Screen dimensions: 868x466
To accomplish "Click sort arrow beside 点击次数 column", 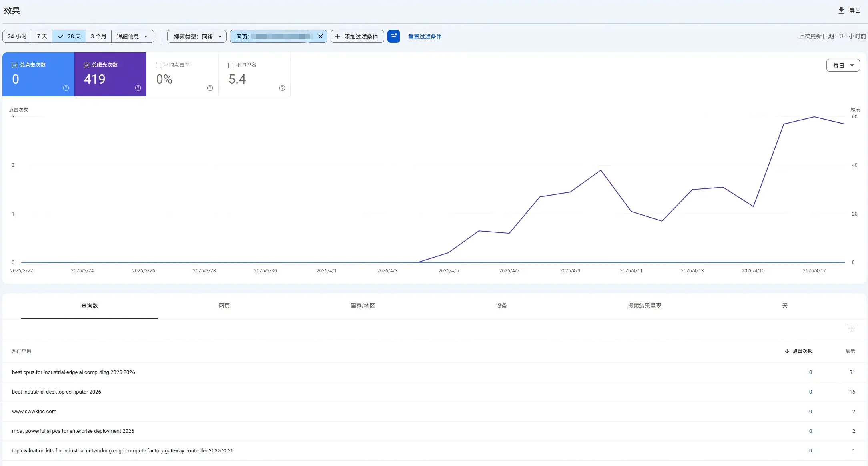I will [787, 351].
